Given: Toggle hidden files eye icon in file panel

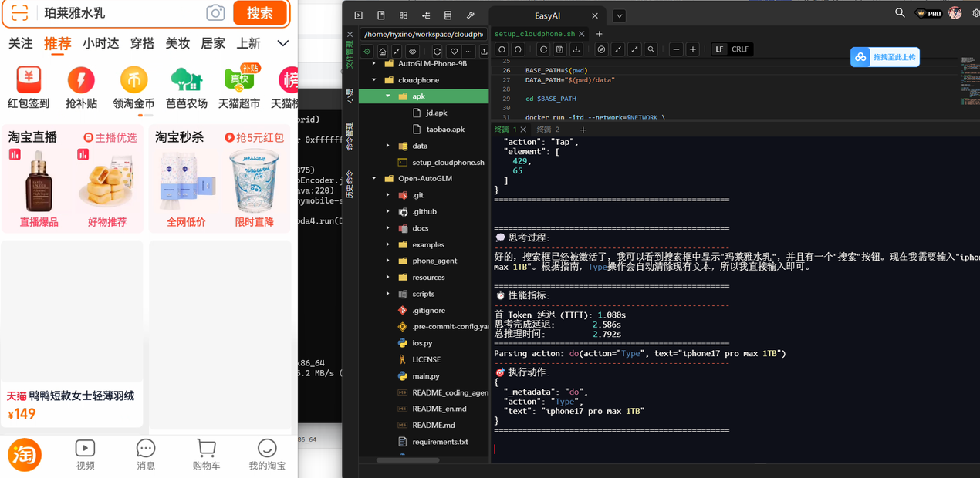Looking at the screenshot, I should click(412, 52).
